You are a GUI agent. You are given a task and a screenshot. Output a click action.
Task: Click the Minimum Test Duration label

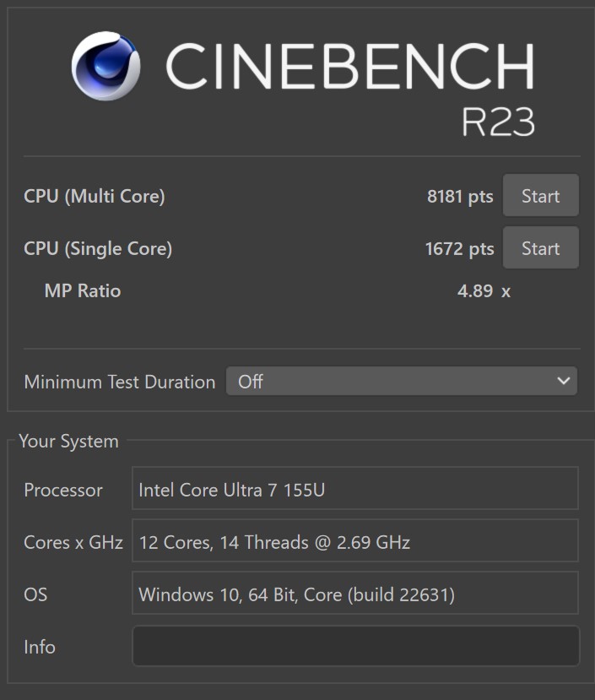pos(120,383)
